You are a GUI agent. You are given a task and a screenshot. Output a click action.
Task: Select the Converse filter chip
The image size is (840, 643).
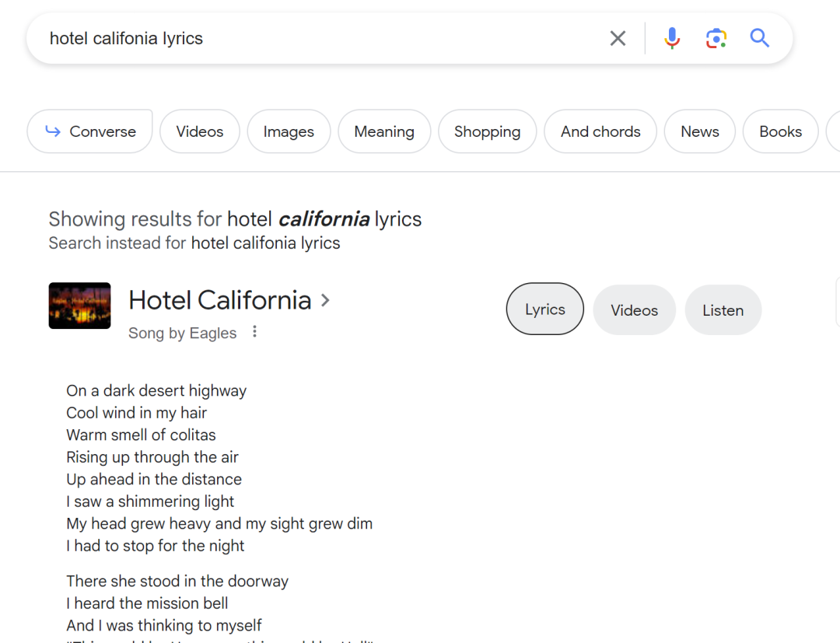pos(89,131)
